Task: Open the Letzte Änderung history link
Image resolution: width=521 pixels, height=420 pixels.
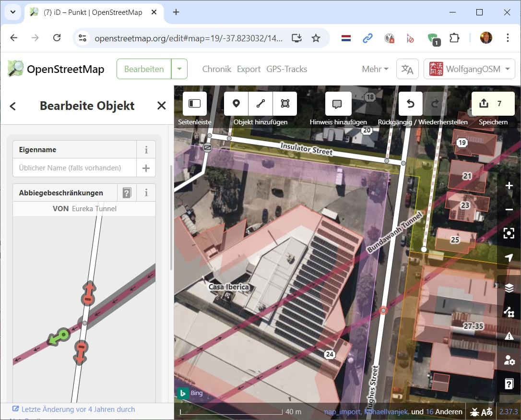Action: coord(78,409)
